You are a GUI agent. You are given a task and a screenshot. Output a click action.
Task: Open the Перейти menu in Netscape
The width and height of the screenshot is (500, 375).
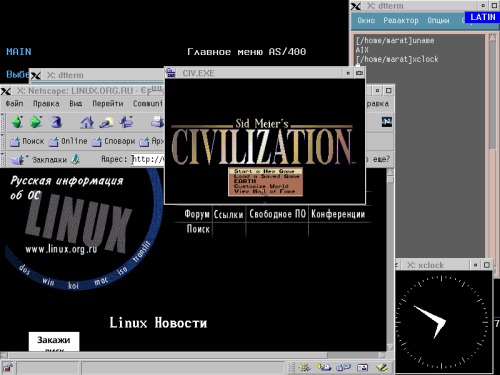pos(108,104)
